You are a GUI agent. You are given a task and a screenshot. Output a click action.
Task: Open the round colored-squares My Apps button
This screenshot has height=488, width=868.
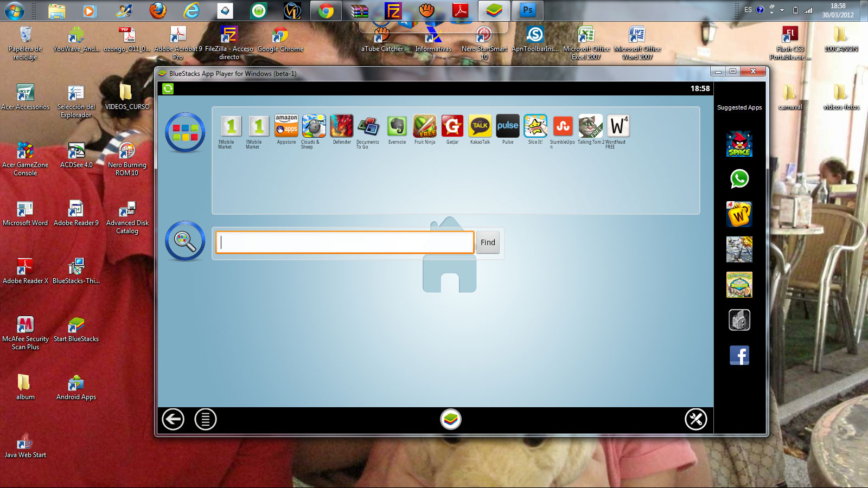[185, 132]
